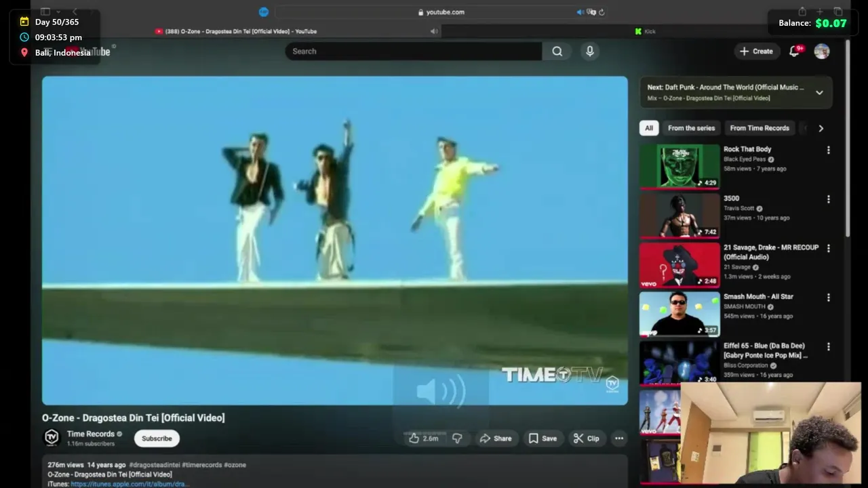Reload the page in Safari
The height and width of the screenshot is (488, 868).
601,12
